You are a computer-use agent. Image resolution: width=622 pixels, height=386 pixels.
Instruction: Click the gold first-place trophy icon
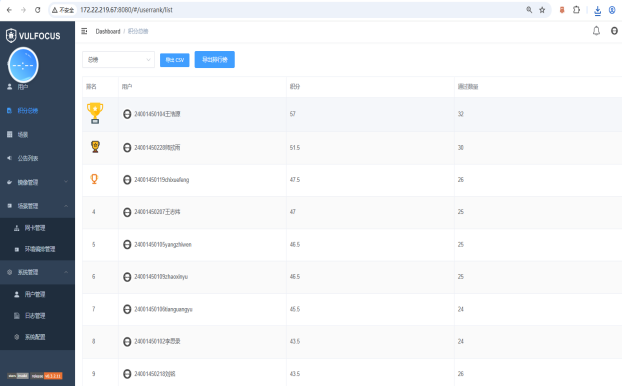click(95, 113)
